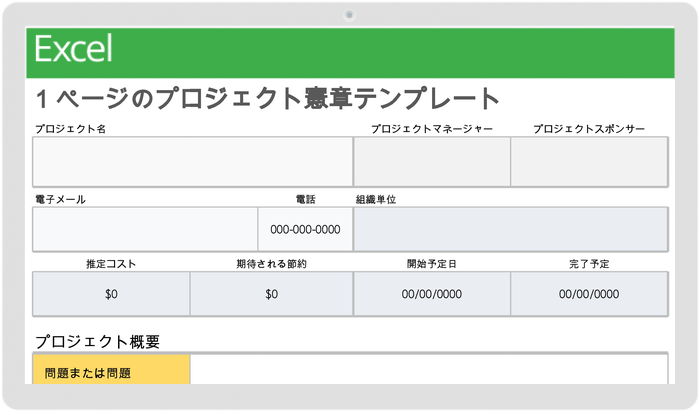Select the プロジェクトマネージャー input cell

(x=432, y=162)
